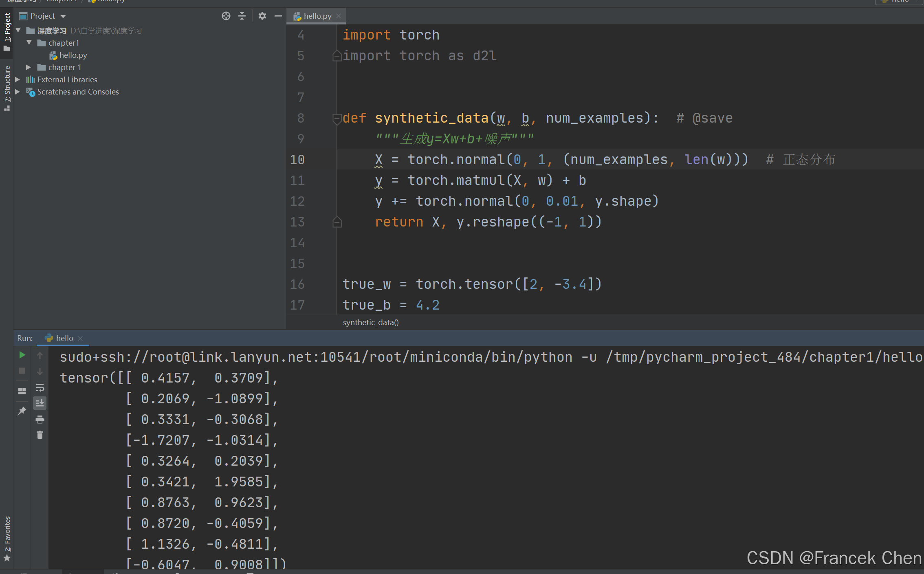Viewport: 924px width, 574px height.
Task: Click the locate/select opened file target icon
Action: pyautogui.click(x=226, y=16)
